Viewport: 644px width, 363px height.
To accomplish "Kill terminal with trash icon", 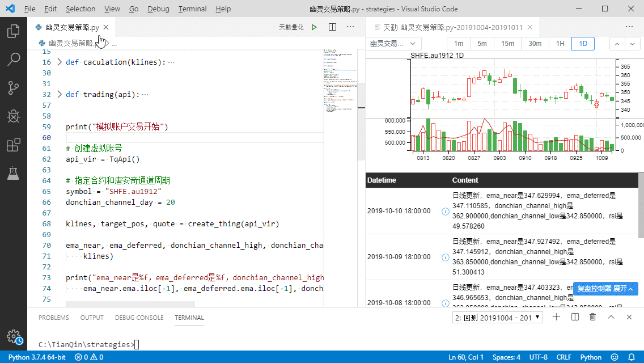I will 592,317.
